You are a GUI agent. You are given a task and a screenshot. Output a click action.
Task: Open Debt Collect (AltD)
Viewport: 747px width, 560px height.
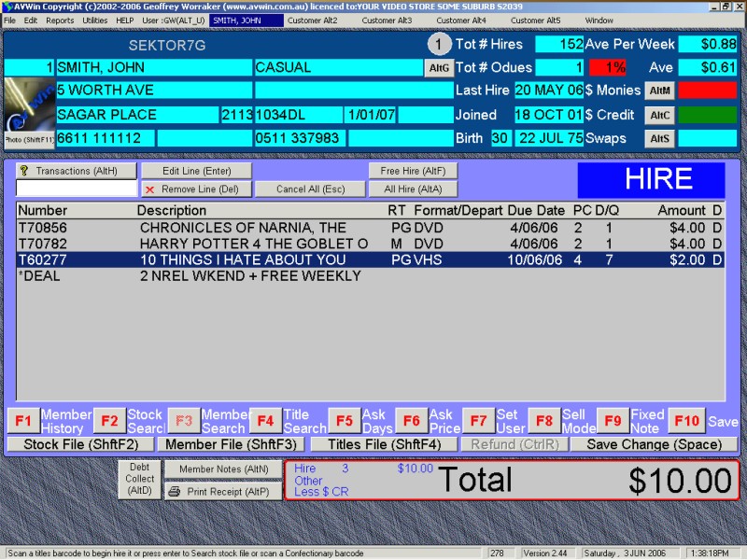(140, 478)
